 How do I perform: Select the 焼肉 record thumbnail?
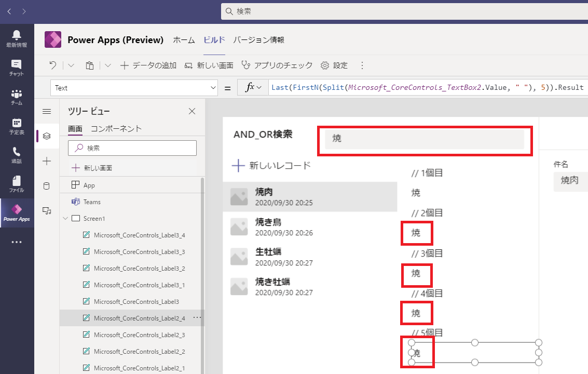coord(238,196)
